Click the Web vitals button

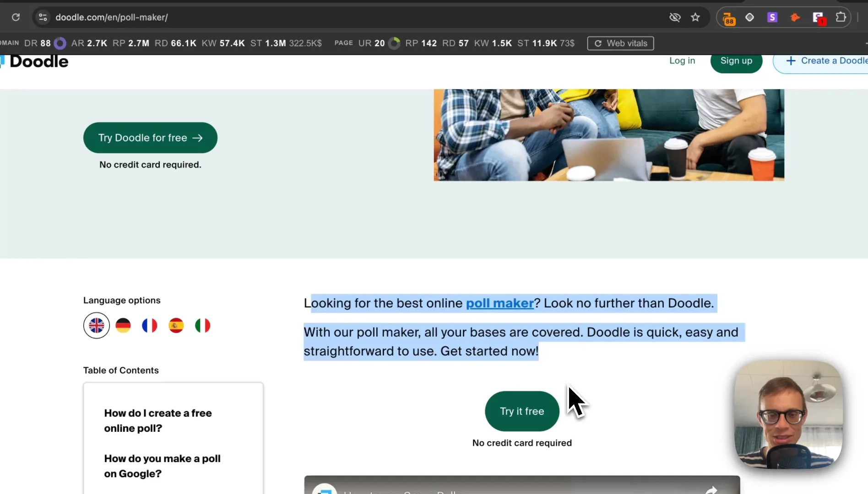620,43
